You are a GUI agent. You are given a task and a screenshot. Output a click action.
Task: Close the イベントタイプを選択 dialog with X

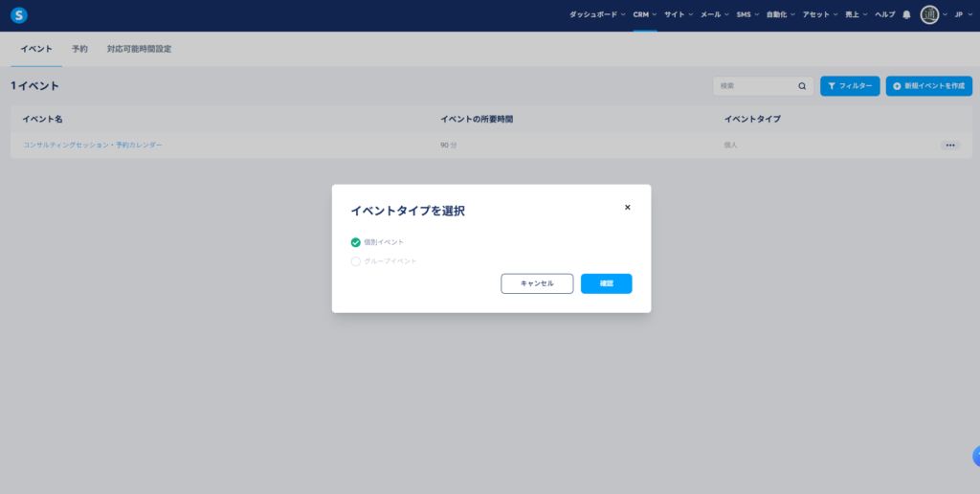[628, 207]
